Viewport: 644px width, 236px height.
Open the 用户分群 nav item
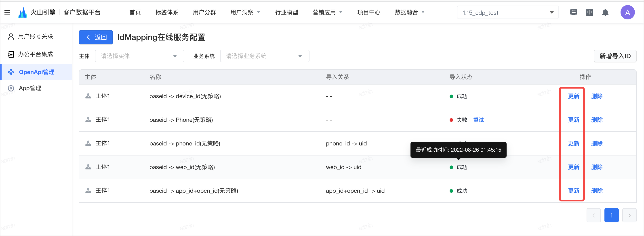click(x=204, y=12)
